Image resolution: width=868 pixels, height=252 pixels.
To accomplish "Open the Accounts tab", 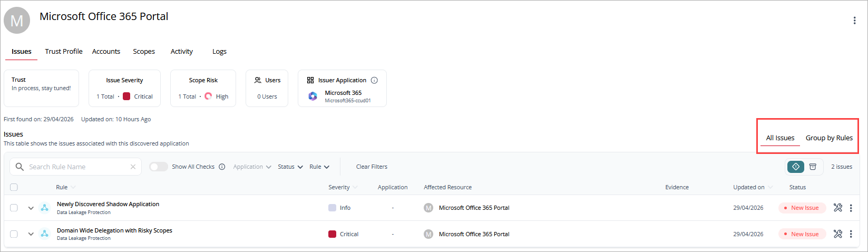I will coord(106,51).
